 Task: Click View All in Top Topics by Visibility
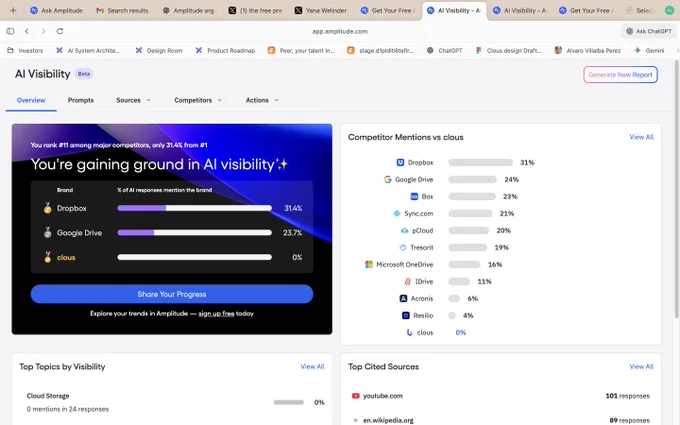(x=312, y=366)
